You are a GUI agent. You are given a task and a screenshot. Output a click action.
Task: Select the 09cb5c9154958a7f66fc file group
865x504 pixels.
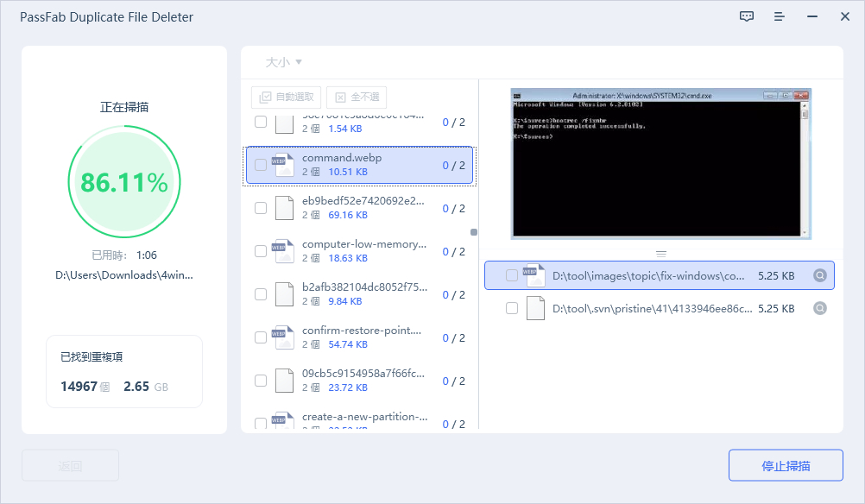(363, 381)
